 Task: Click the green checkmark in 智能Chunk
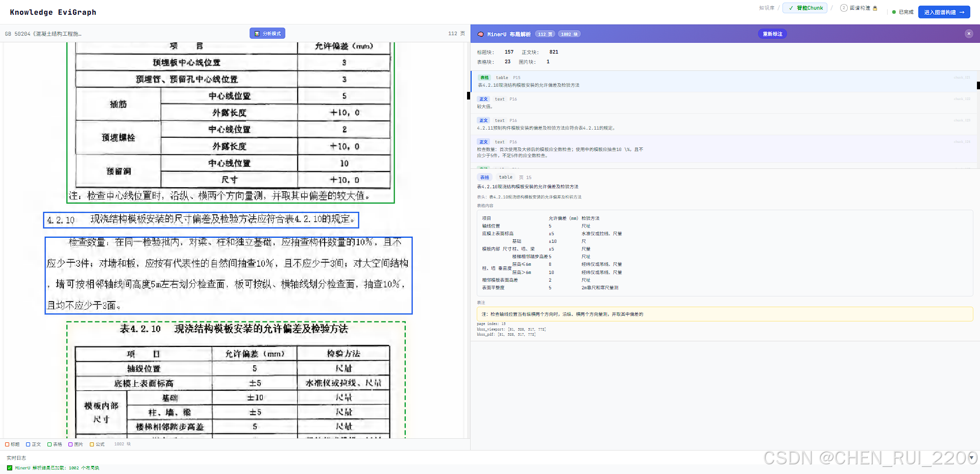[791, 8]
